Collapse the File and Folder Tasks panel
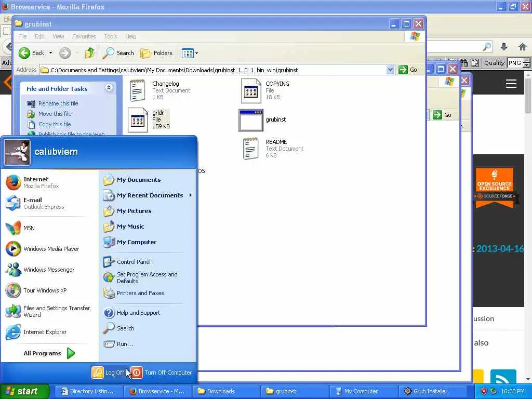Viewport: 532px width, 399px height. pos(109,88)
